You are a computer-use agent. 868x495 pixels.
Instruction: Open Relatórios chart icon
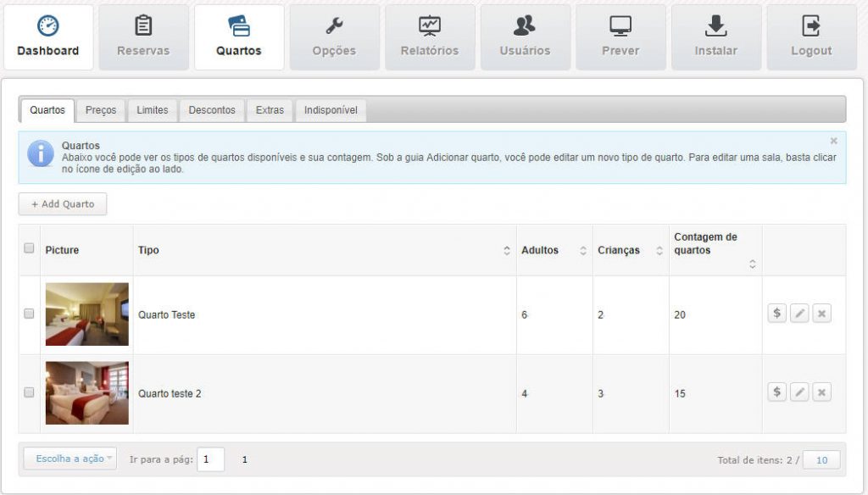coord(430,26)
